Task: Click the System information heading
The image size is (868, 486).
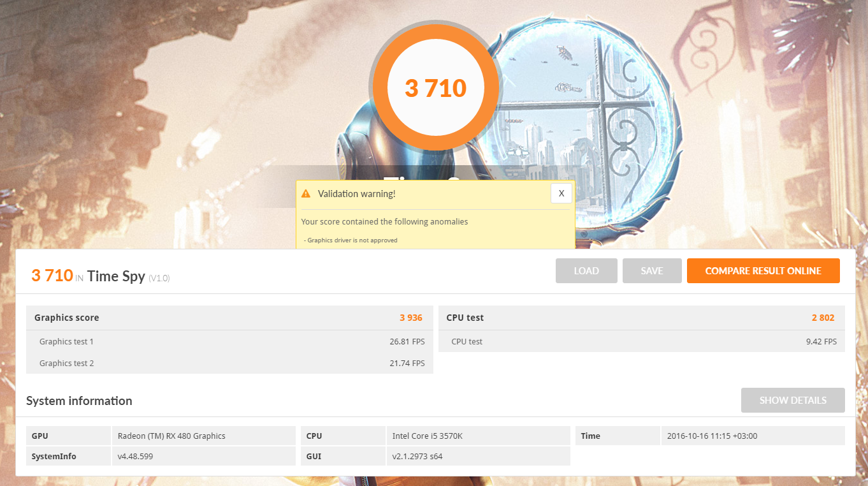Action: (79, 401)
